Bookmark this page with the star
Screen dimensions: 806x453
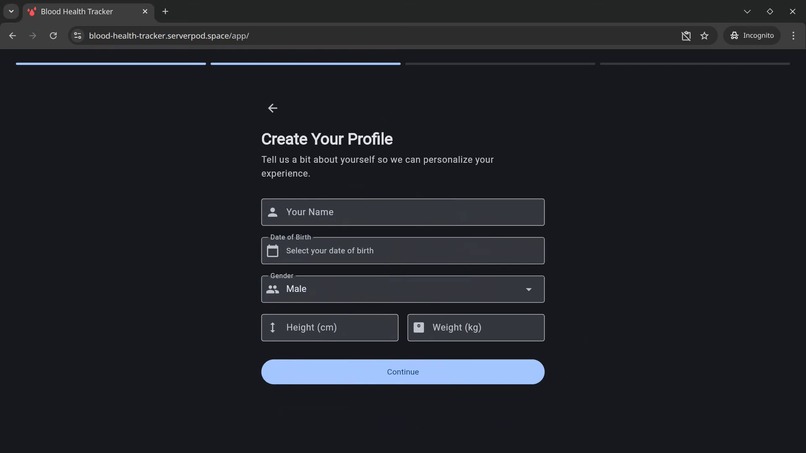704,35
